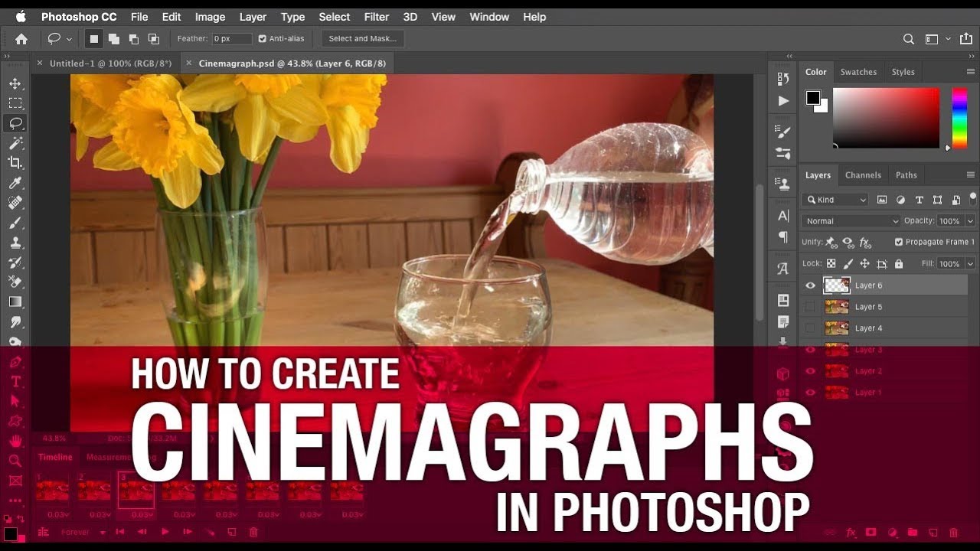Viewport: 980px width, 551px height.
Task: Hide Layer 6 using eye icon
Action: tap(810, 285)
